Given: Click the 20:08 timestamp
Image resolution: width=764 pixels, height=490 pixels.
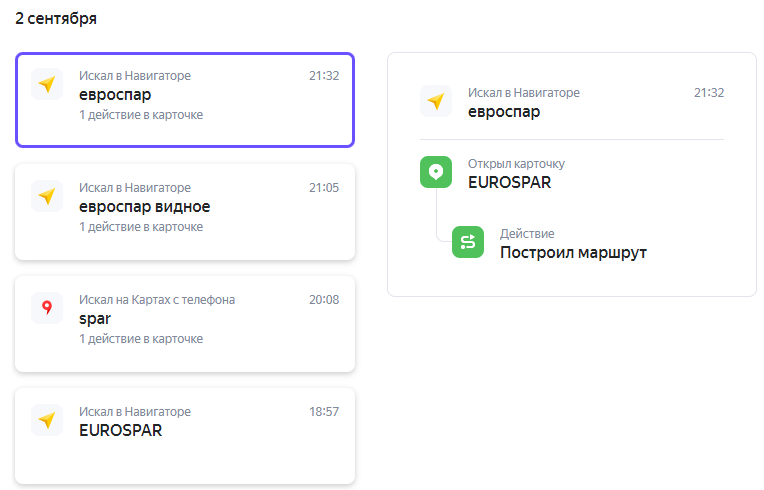Looking at the screenshot, I should click(324, 300).
